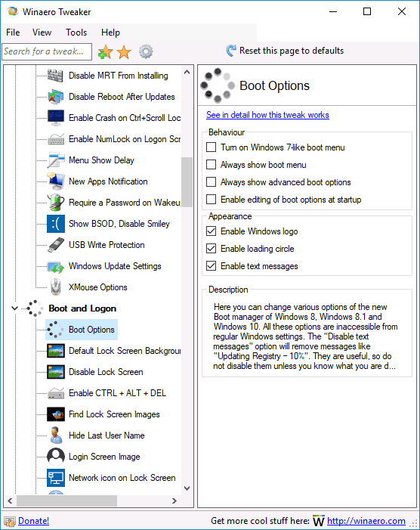Click the Network icon on Lock Screen icon
This screenshot has width=420, height=530.
pos(55,478)
